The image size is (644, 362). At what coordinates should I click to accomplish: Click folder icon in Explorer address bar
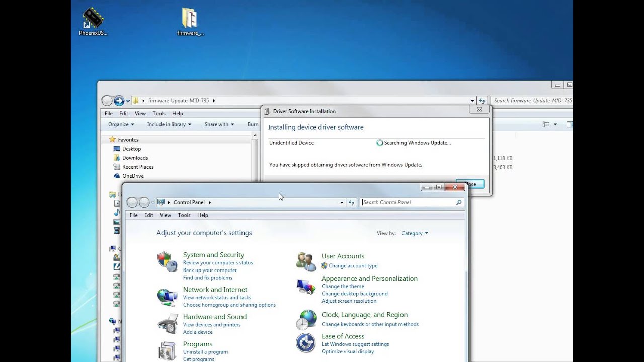(x=135, y=101)
